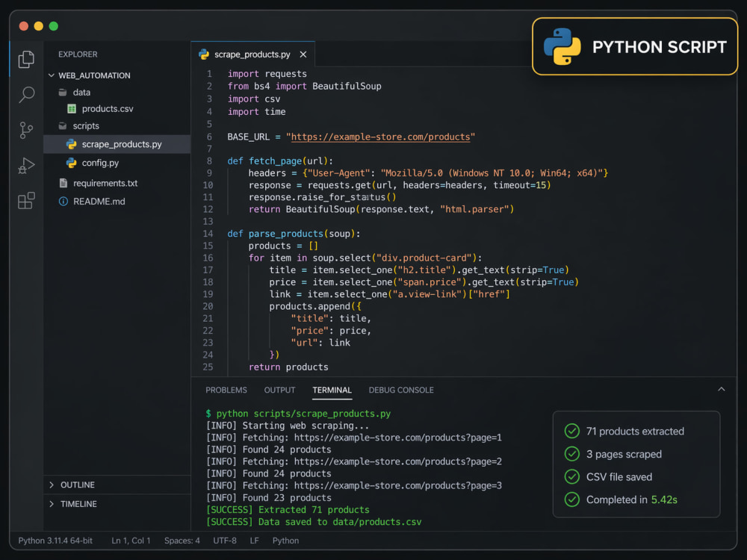
Task: Click the data folder icon
Action: (x=63, y=92)
